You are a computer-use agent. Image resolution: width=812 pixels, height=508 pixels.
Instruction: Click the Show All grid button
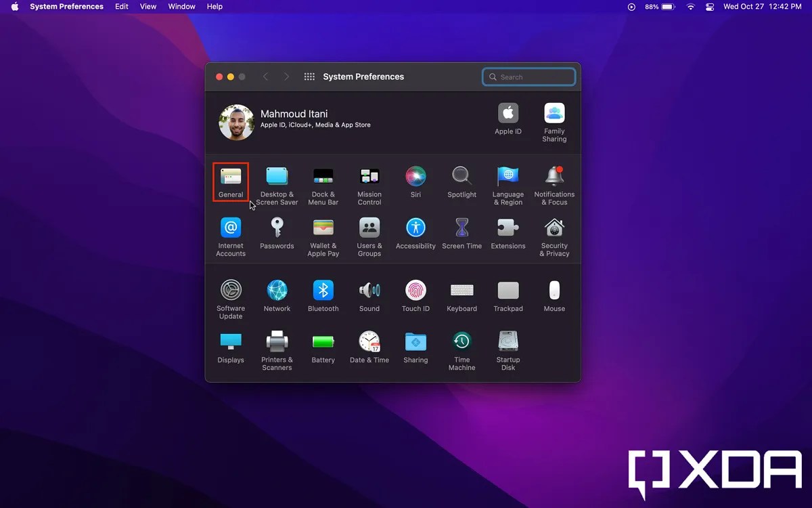click(309, 77)
